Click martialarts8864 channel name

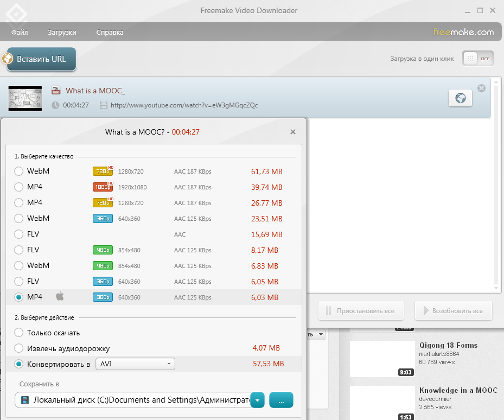439,354
